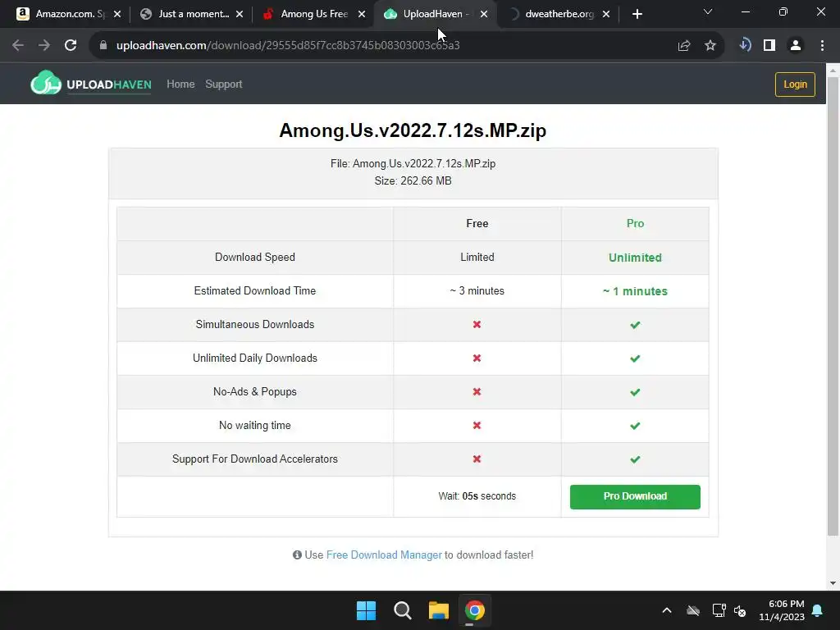Close the UploadHaven tab

[x=484, y=15]
